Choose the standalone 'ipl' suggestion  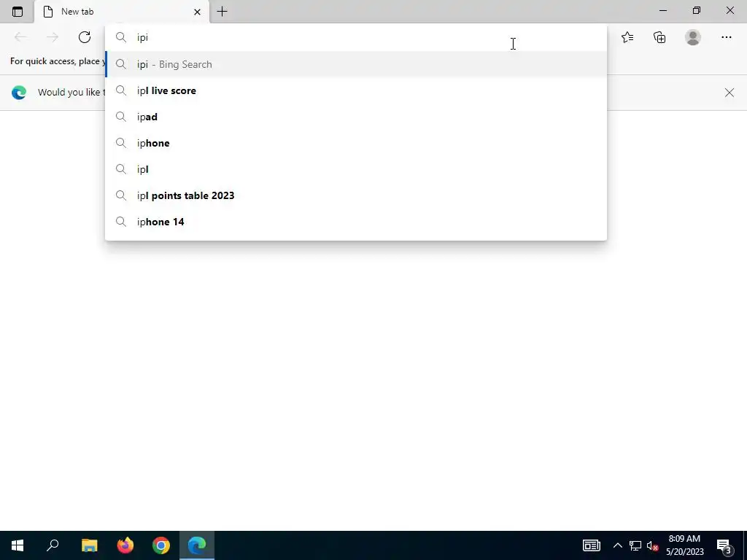(356, 169)
